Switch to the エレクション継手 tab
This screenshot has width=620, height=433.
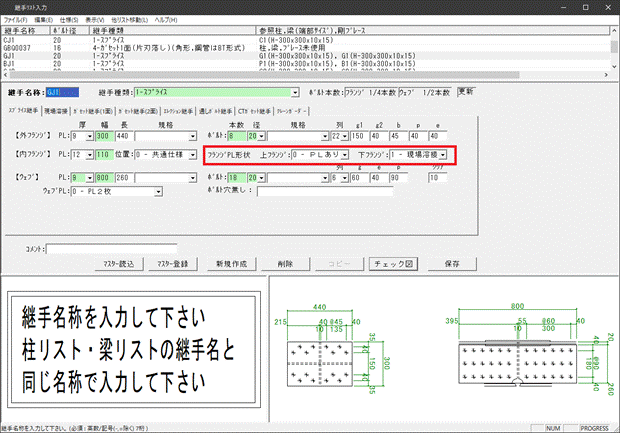point(178,112)
